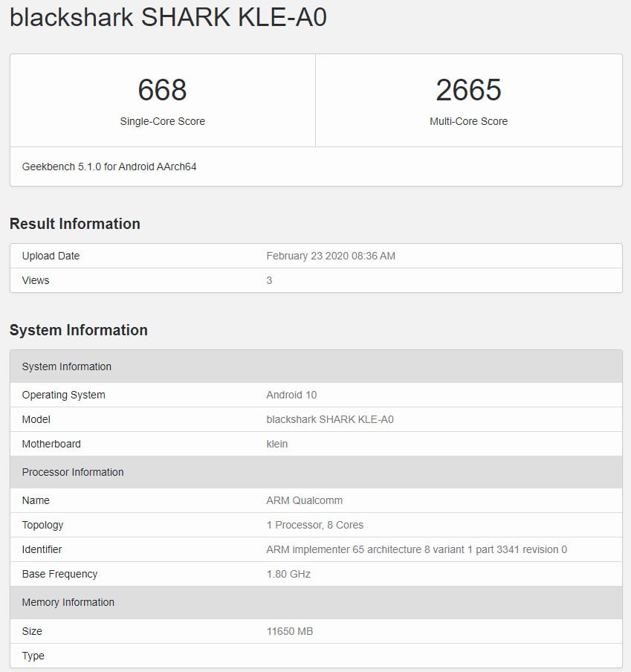Select the multi-core score value 2665
The image size is (631, 672).
click(468, 90)
